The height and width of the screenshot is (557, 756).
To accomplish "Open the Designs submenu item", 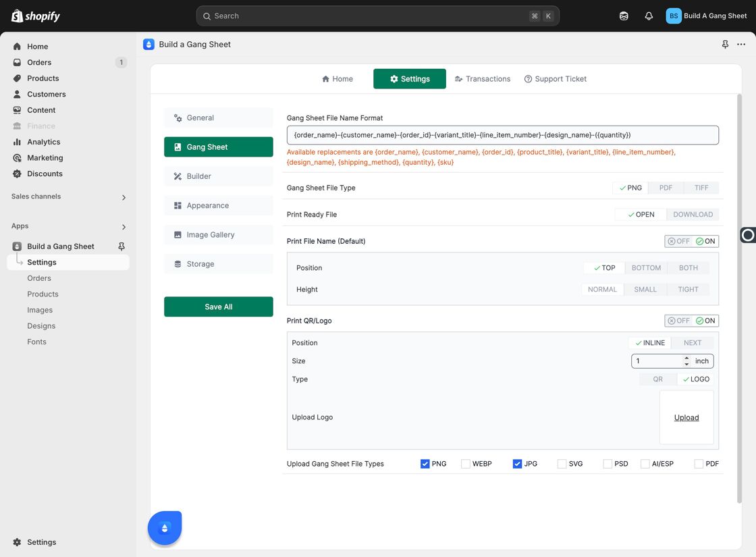I will [x=41, y=326].
